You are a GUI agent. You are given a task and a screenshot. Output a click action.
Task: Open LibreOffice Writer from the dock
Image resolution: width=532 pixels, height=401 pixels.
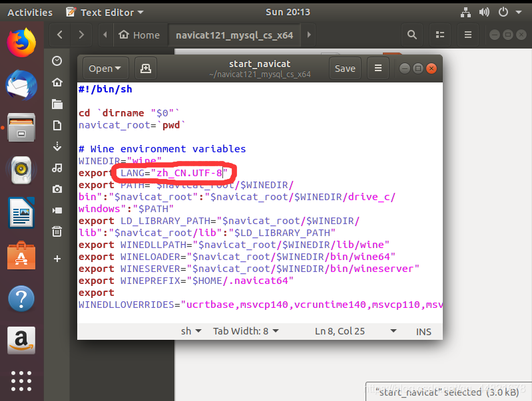[x=21, y=213]
